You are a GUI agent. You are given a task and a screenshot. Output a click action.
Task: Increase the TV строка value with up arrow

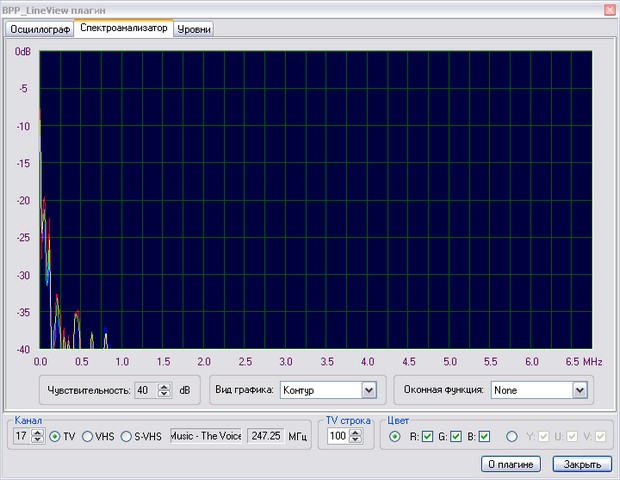point(355,432)
